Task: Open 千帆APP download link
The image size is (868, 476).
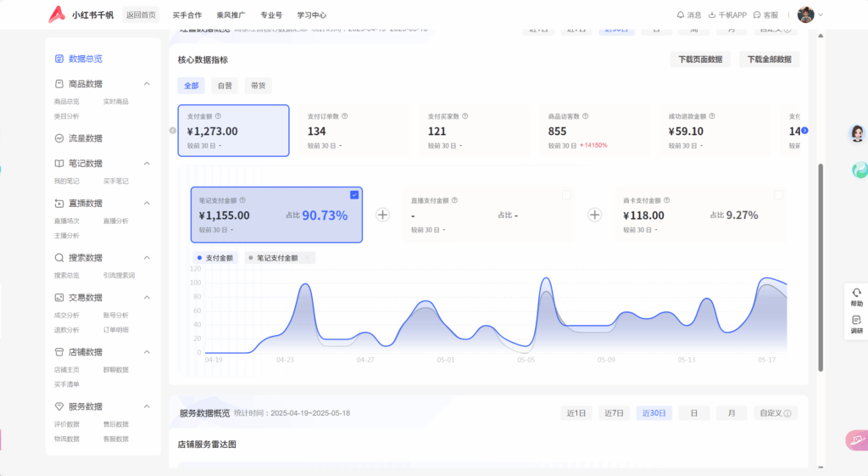Action: coord(727,15)
